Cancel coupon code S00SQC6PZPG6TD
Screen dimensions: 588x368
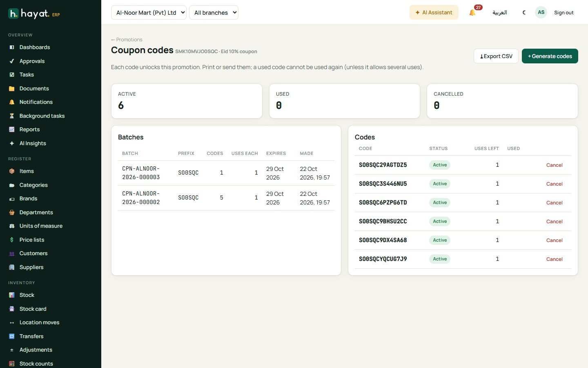click(554, 203)
